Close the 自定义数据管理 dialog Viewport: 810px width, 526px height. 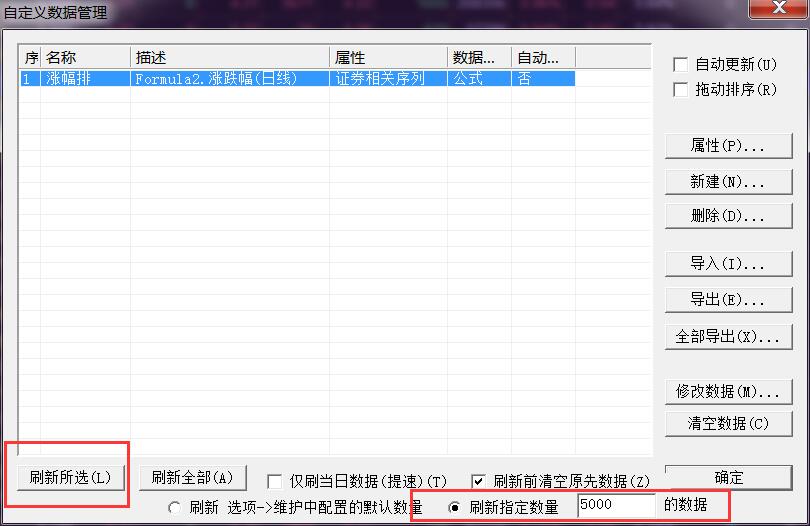(779, 8)
